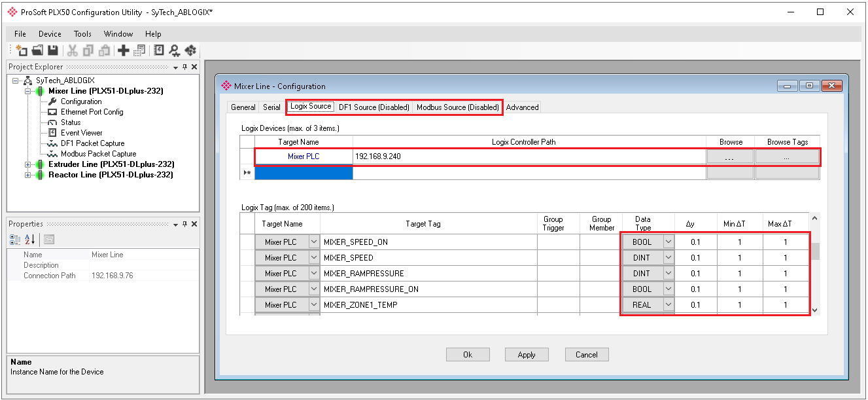The width and height of the screenshot is (868, 400).
Task: Toggle auto-hide pin on Properties panel
Action: (185, 224)
